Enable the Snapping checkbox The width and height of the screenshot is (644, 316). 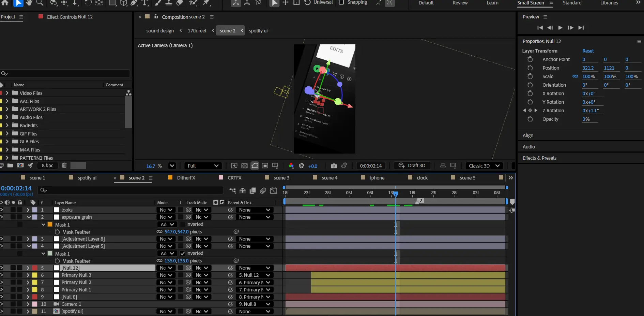[x=341, y=2]
